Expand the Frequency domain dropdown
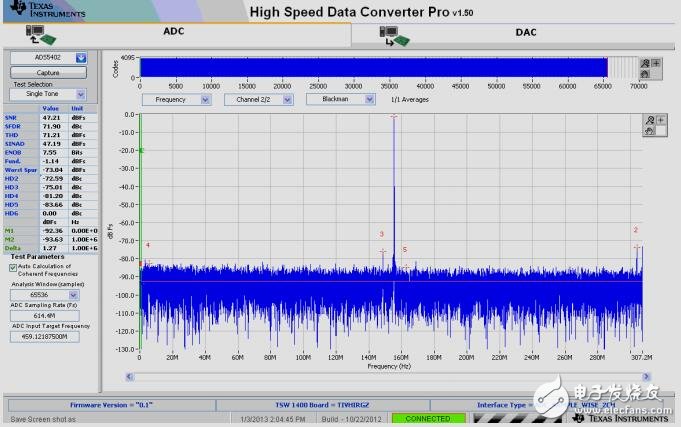 (205, 99)
